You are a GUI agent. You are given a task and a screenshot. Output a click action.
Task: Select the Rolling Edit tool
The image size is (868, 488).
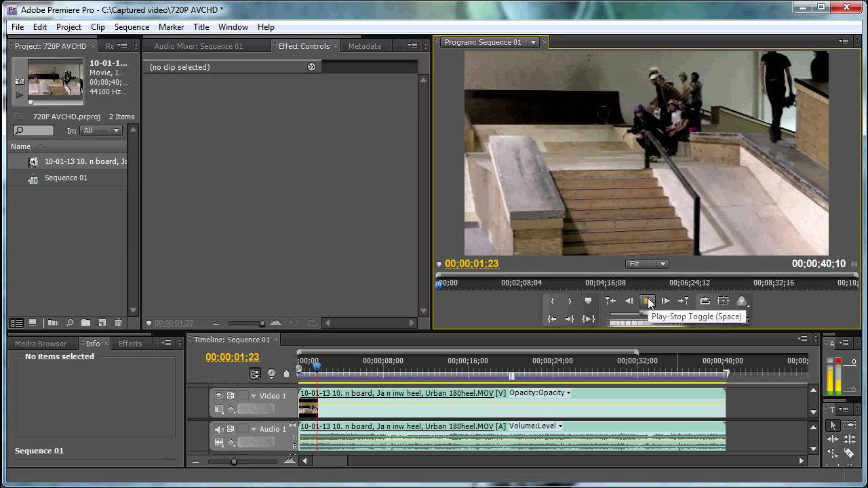click(x=850, y=439)
